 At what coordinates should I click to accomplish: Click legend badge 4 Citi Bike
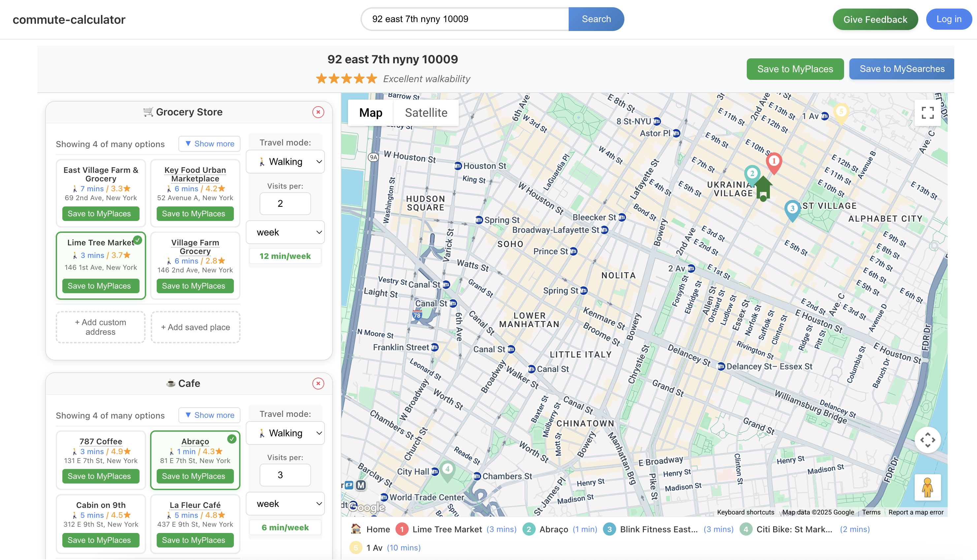(x=746, y=530)
